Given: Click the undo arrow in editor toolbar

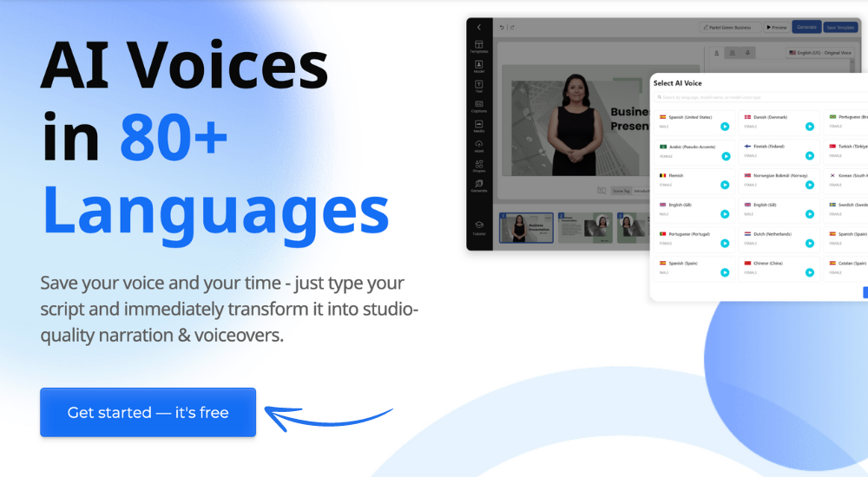Looking at the screenshot, I should pyautogui.click(x=502, y=27).
